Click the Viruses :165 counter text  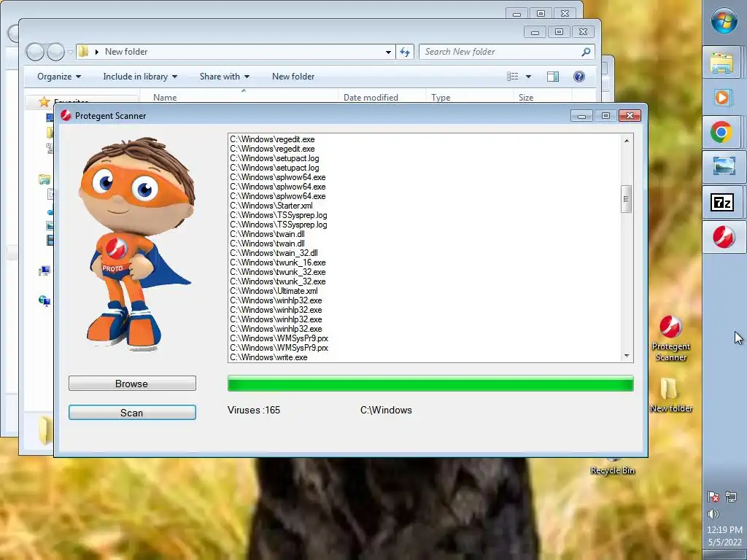click(x=253, y=410)
